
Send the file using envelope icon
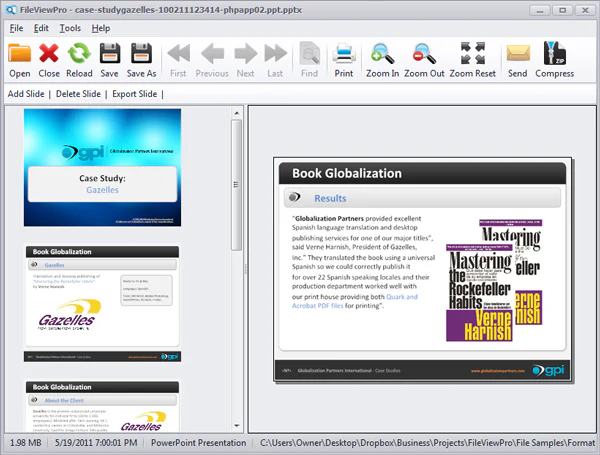tap(518, 53)
